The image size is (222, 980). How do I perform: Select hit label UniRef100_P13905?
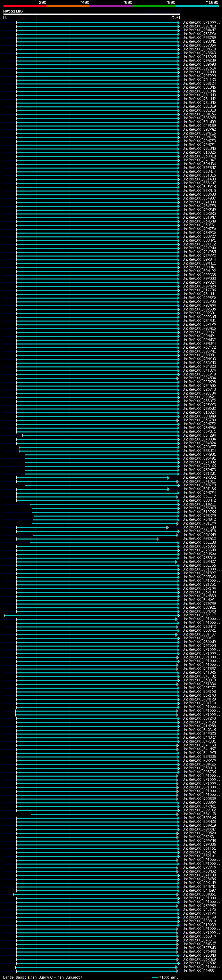pyautogui.click(x=199, y=57)
